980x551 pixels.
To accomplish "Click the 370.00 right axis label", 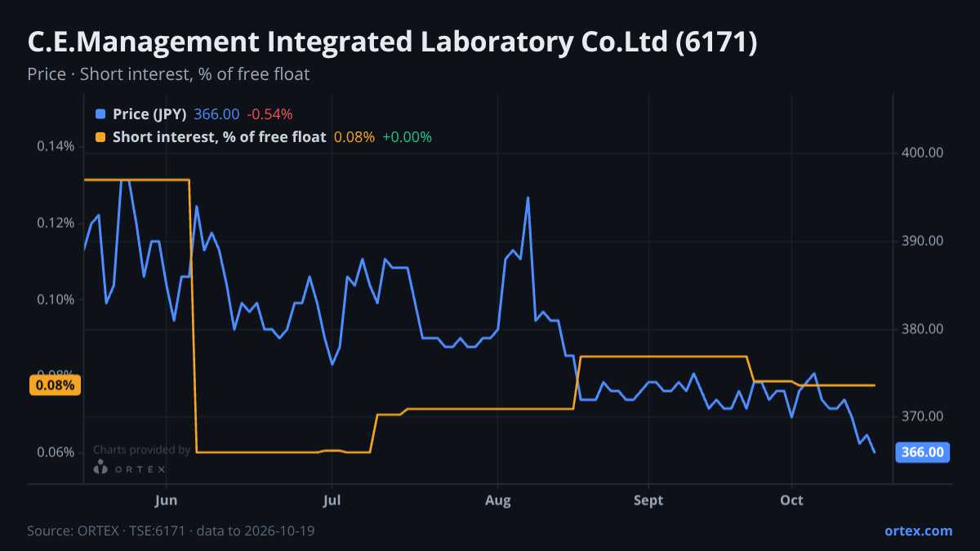I will click(x=923, y=416).
